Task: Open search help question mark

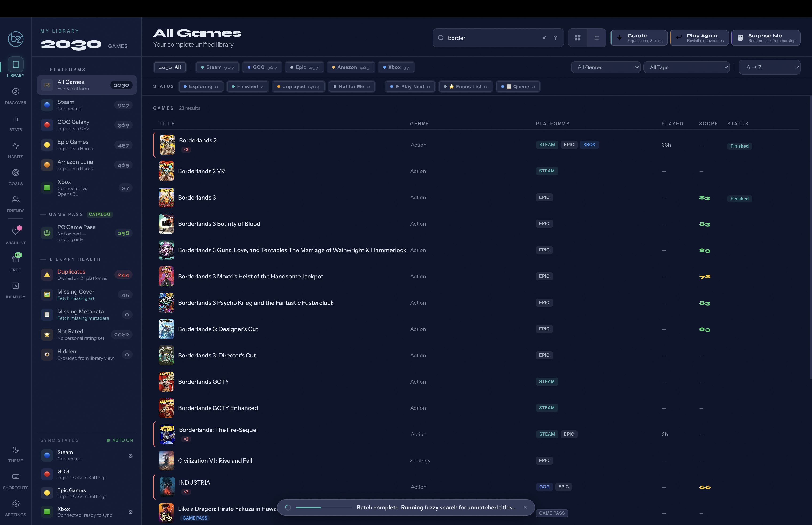Action: pyautogui.click(x=555, y=38)
